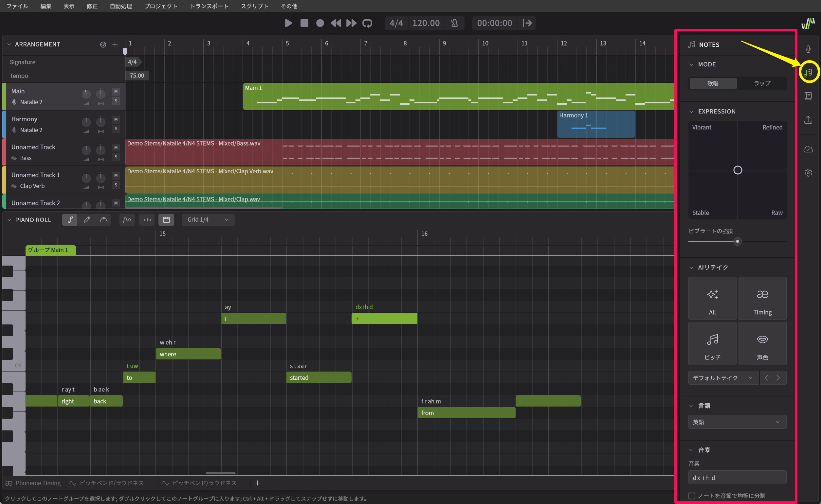Screen dimensions: 821x504
Task: Go to previous take with left arrow
Action: click(767, 378)
